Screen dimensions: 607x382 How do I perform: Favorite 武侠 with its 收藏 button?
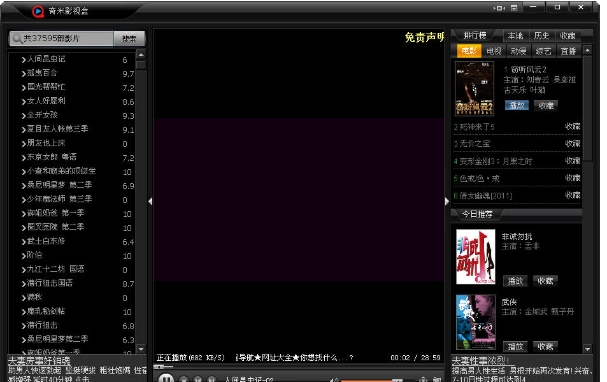click(545, 346)
